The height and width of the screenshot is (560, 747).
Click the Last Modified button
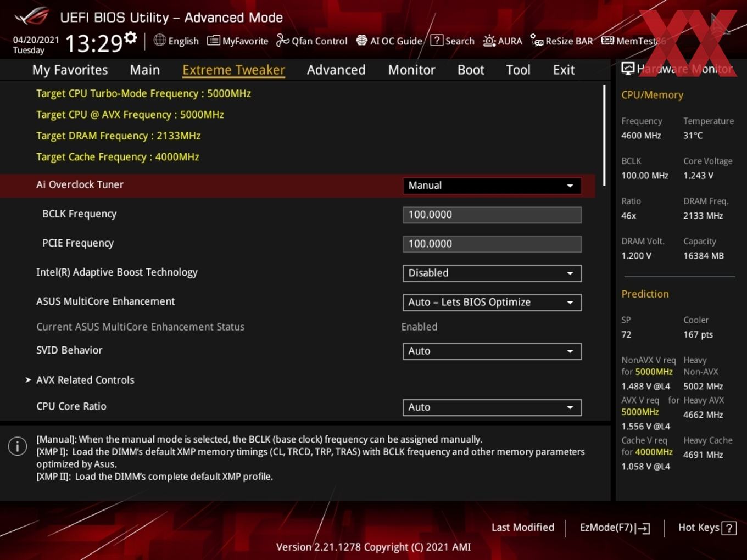522,528
